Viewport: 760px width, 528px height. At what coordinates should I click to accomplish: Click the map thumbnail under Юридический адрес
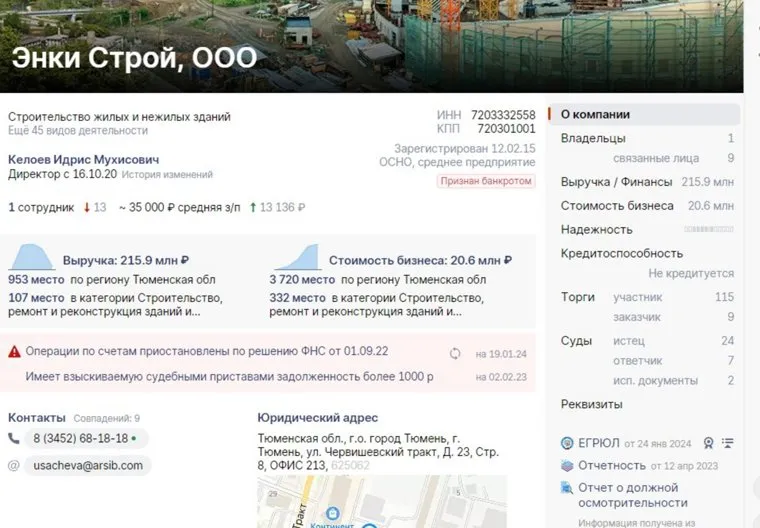(x=381, y=501)
